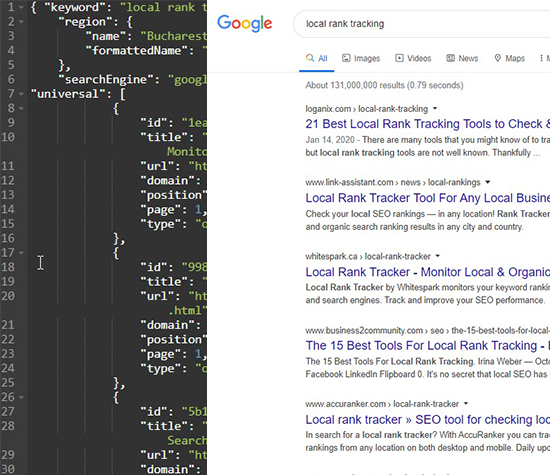Click the 'Jan 14, 2020' result snippet
Viewport: 550px width, 475px height.
pyautogui.click(x=428, y=146)
